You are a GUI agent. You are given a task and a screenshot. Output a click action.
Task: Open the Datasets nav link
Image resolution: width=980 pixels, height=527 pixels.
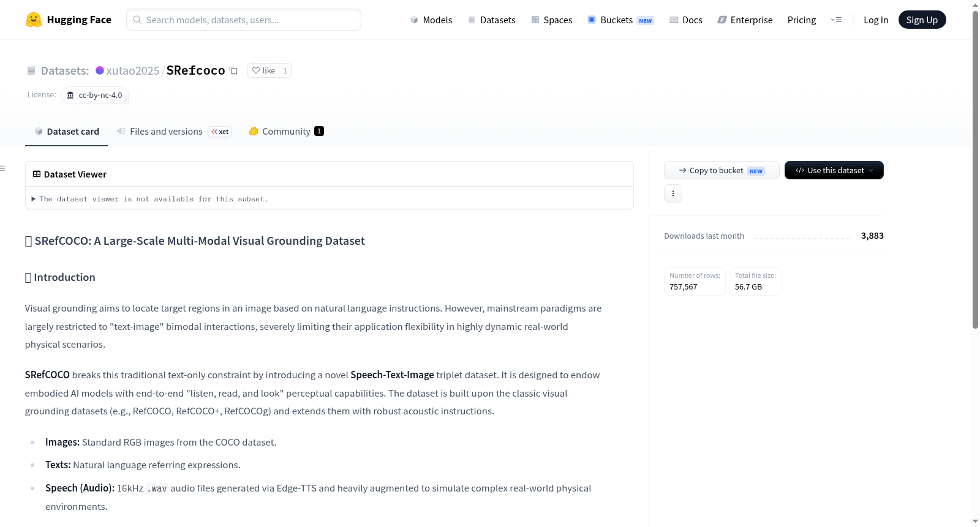pyautogui.click(x=492, y=20)
